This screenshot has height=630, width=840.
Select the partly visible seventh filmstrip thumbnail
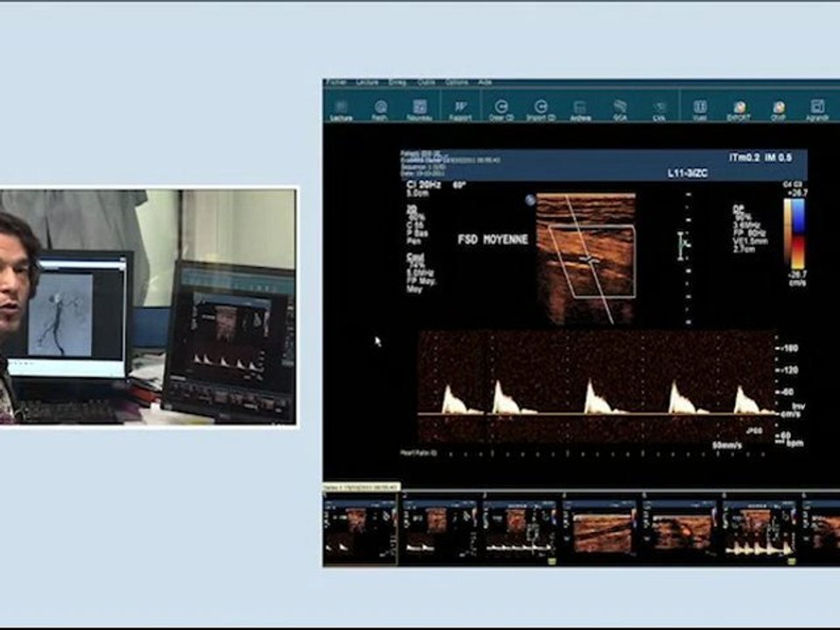pos(822,528)
